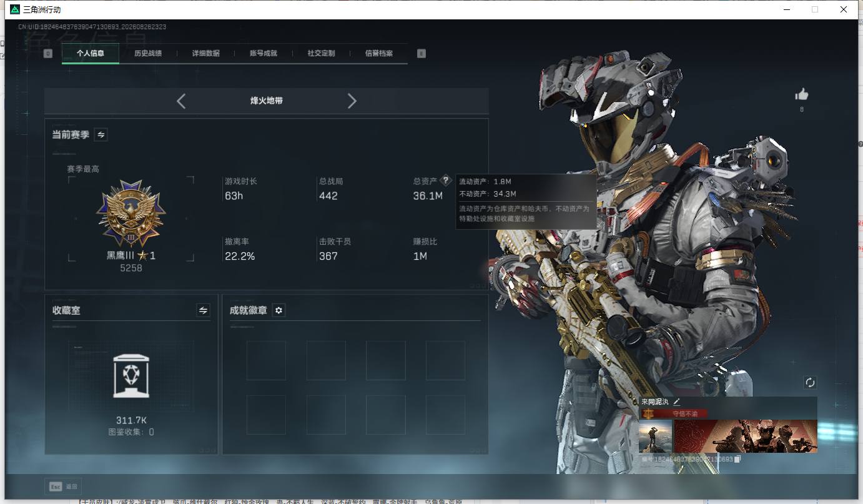Image resolution: width=863 pixels, height=504 pixels.
Task: Edit the player name with pencil icon
Action: pyautogui.click(x=677, y=402)
